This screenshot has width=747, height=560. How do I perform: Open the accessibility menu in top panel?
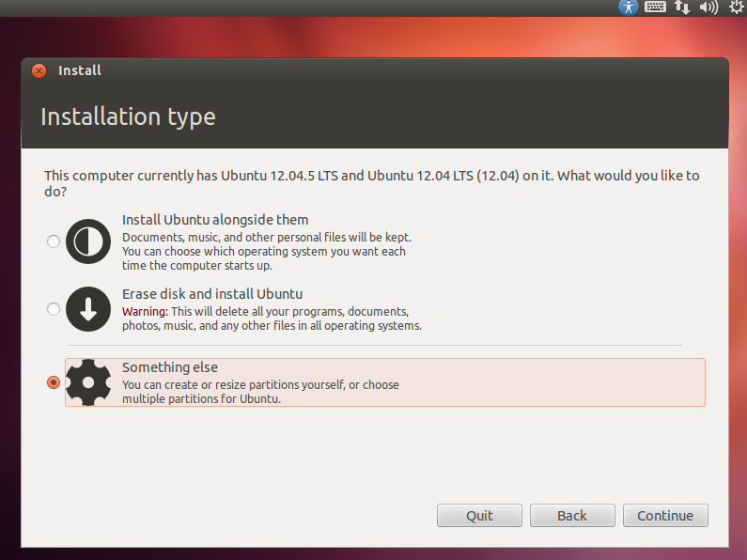[629, 8]
